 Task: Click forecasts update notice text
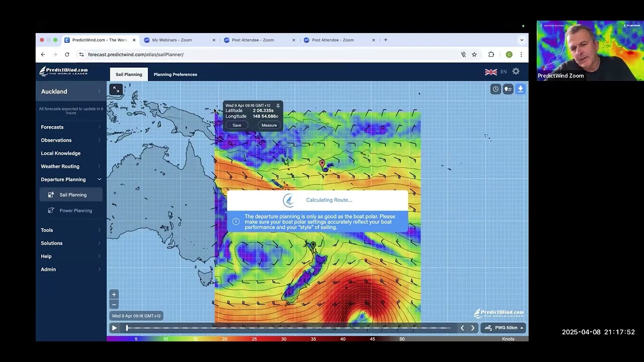point(71,111)
